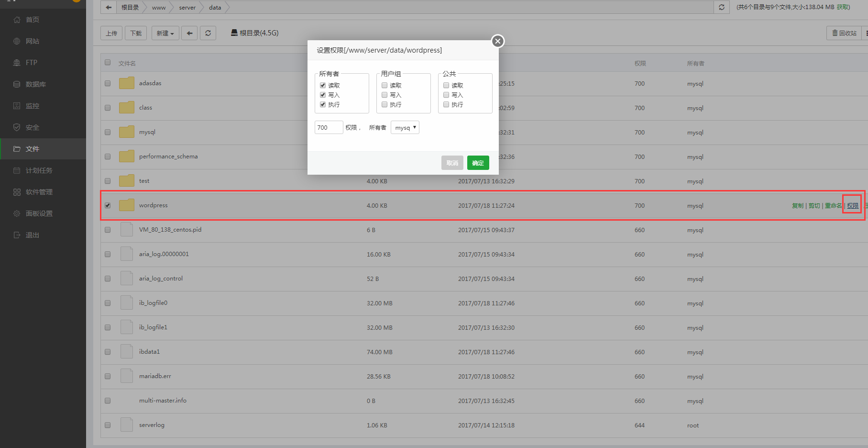Image resolution: width=868 pixels, height=448 pixels.
Task: Enable 执行 under 用户组
Action: pos(385,104)
